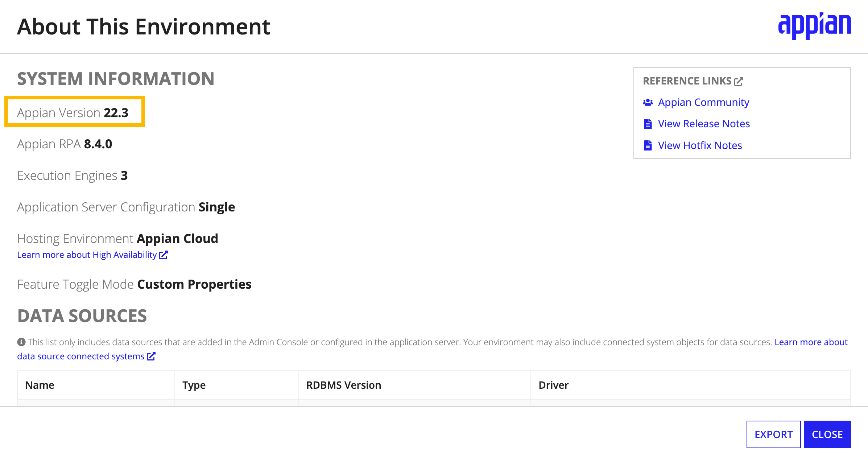Click the View Release Notes document icon

(648, 123)
